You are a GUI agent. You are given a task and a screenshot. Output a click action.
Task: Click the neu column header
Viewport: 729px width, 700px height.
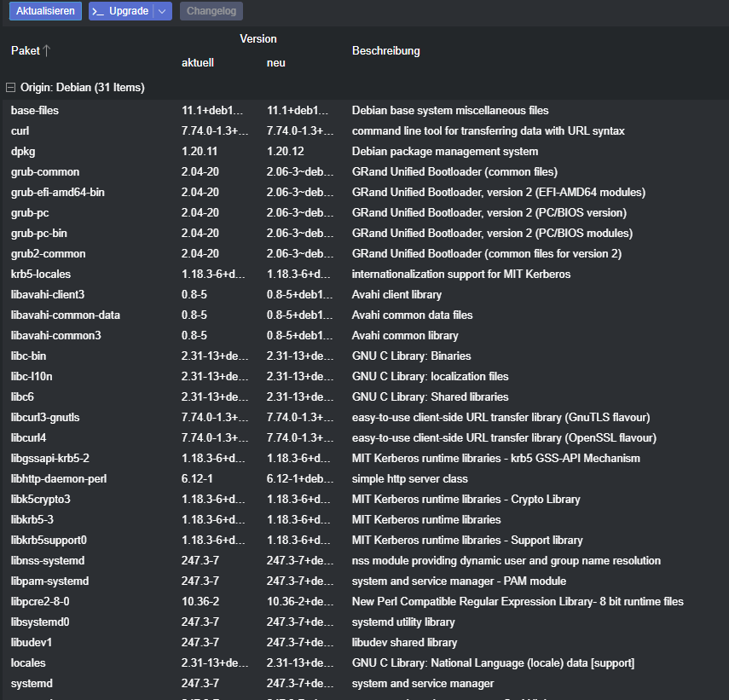[276, 63]
